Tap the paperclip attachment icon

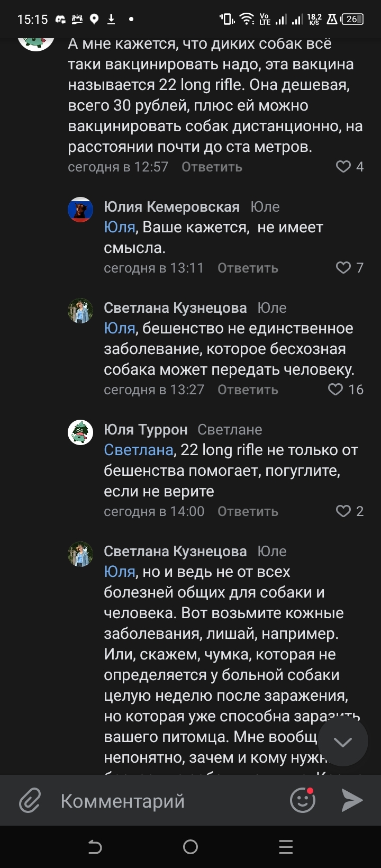[30, 800]
